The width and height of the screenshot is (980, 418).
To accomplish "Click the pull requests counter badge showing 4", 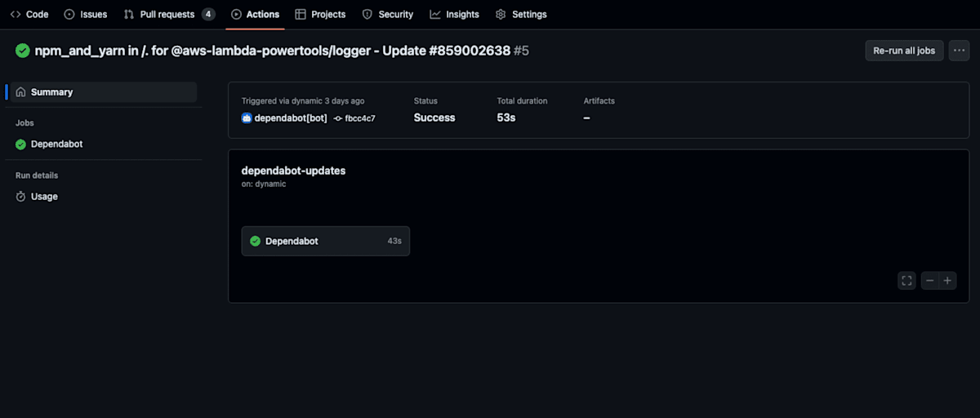I will point(208,14).
